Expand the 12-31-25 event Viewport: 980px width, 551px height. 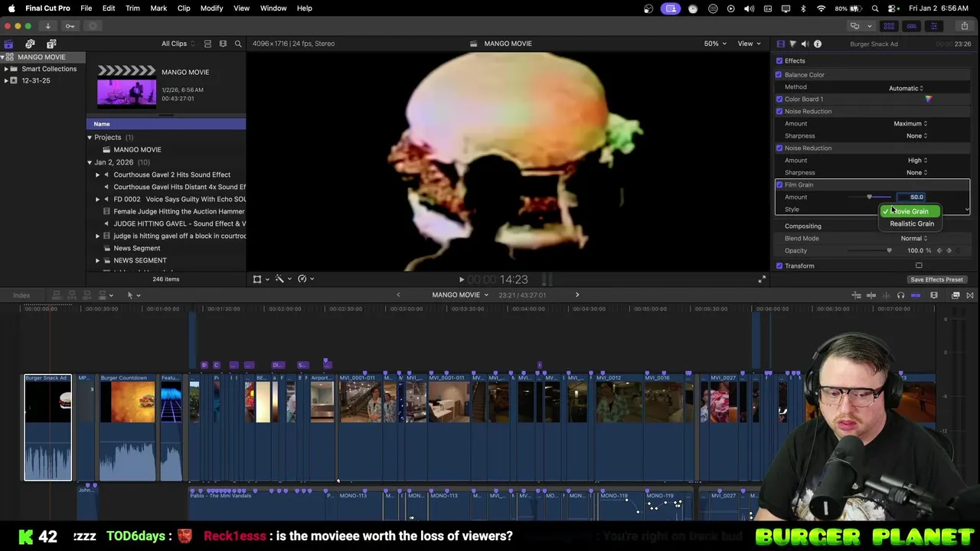(x=6, y=80)
